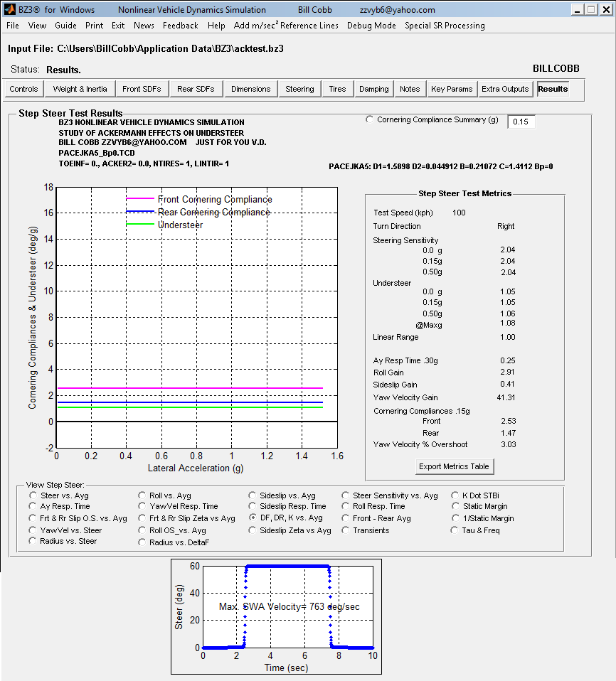Screen dimensions: 616x681
Task: Switch to the Damping tab
Action: (x=374, y=89)
